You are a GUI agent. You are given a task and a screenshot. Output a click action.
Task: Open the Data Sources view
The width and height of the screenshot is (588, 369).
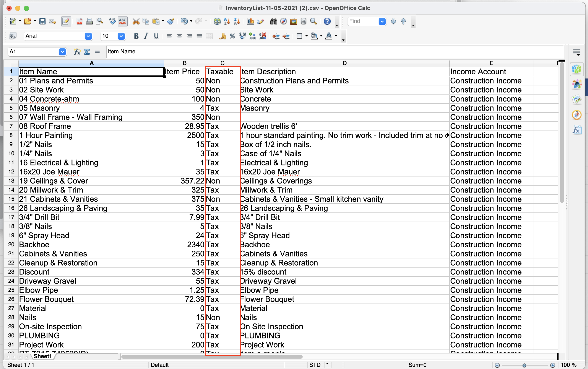(304, 21)
